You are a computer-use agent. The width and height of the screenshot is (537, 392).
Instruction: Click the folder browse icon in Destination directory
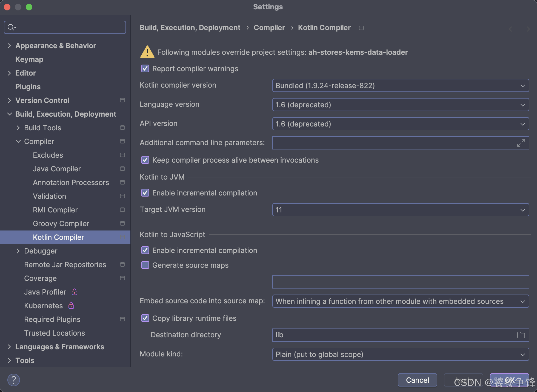click(x=521, y=335)
